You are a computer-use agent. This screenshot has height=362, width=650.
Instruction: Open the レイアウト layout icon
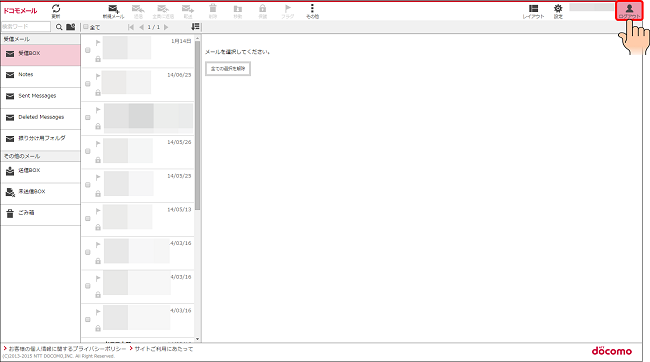click(534, 11)
